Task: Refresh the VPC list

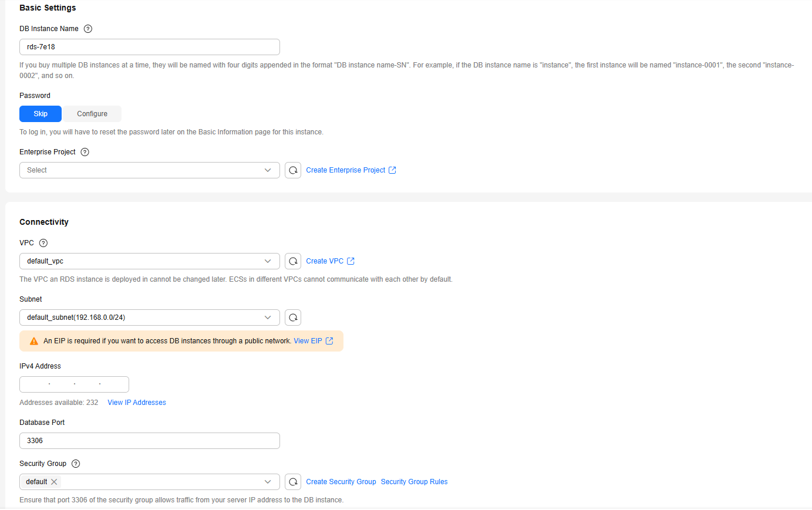Action: (x=293, y=261)
